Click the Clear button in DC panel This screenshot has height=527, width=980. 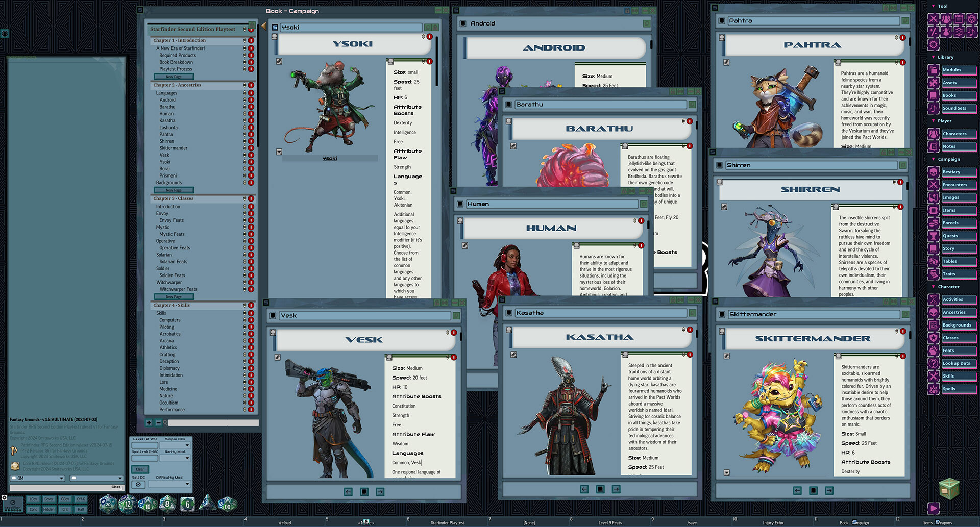tap(140, 469)
